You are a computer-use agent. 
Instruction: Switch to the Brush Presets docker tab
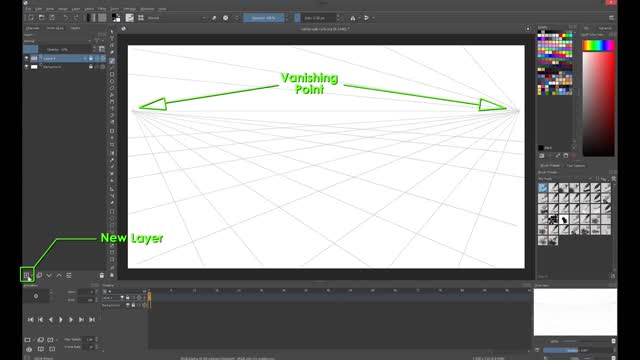(x=550, y=166)
